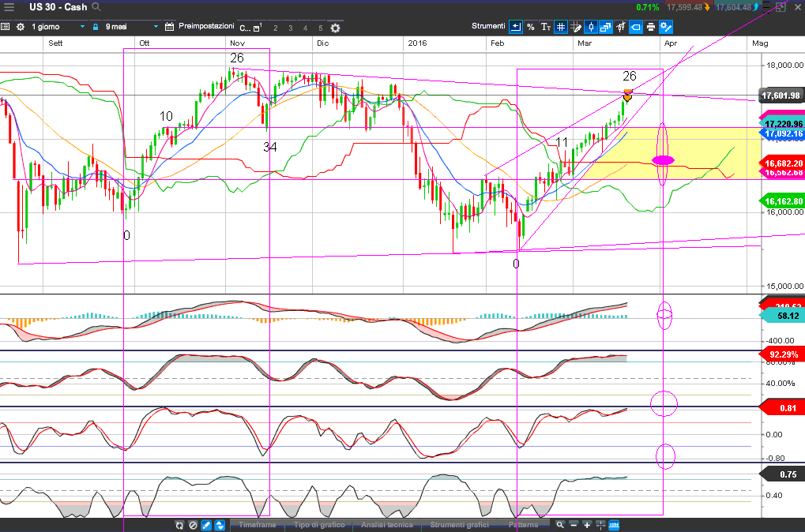Restore the chart window with the window icon
The width and height of the screenshot is (805, 532).
click(781, 6)
